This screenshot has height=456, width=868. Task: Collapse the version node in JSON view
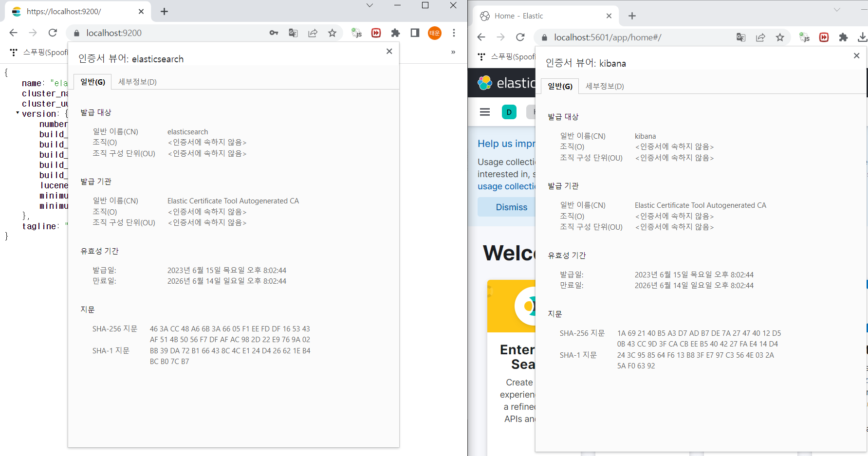[x=18, y=113]
